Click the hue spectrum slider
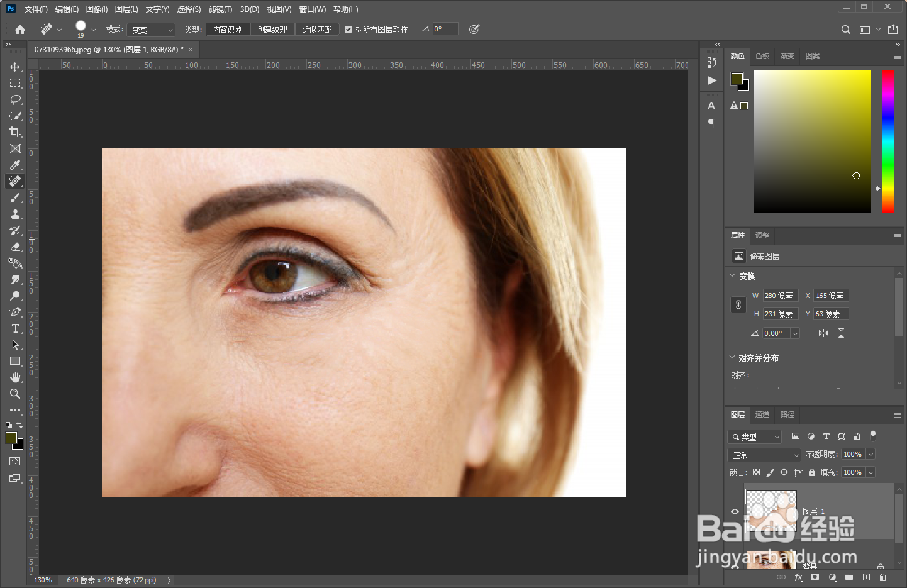This screenshot has height=588, width=907. (888, 141)
